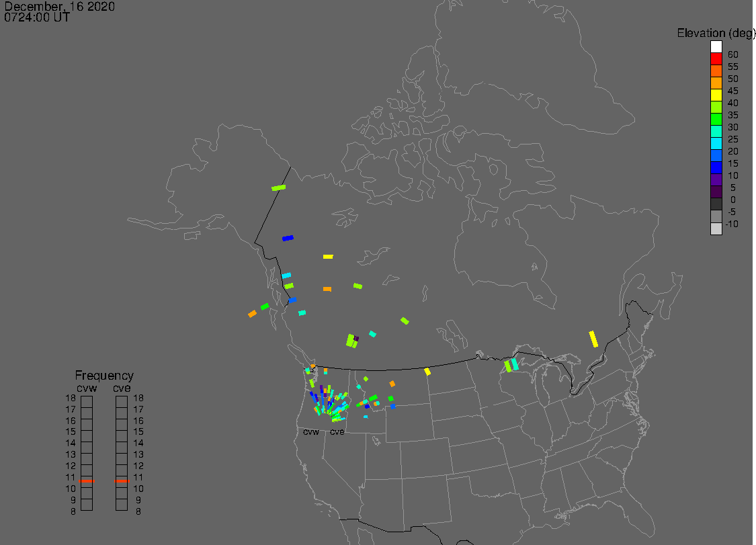
Task: Select the 'cvw' label above the frequency bar
Action: click(87, 388)
